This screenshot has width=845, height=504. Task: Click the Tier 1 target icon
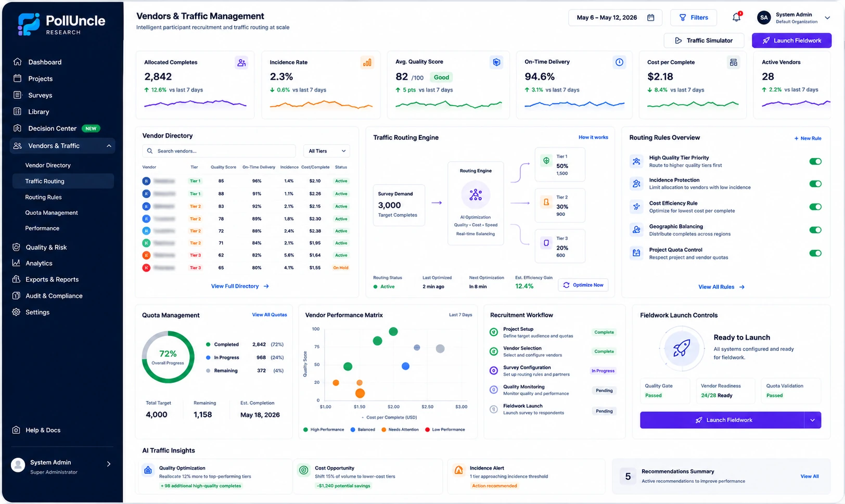[x=546, y=161]
